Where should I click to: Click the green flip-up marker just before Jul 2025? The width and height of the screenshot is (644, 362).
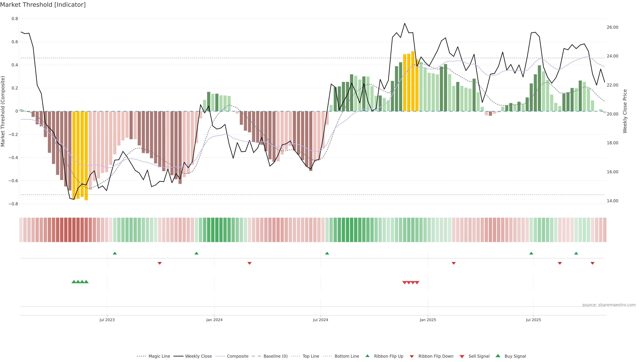[x=531, y=253]
